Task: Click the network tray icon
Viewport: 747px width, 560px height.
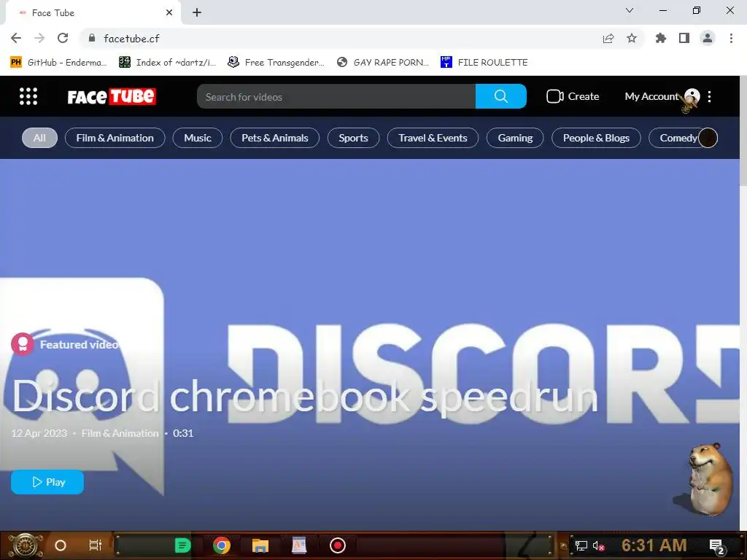Action: coord(581,545)
